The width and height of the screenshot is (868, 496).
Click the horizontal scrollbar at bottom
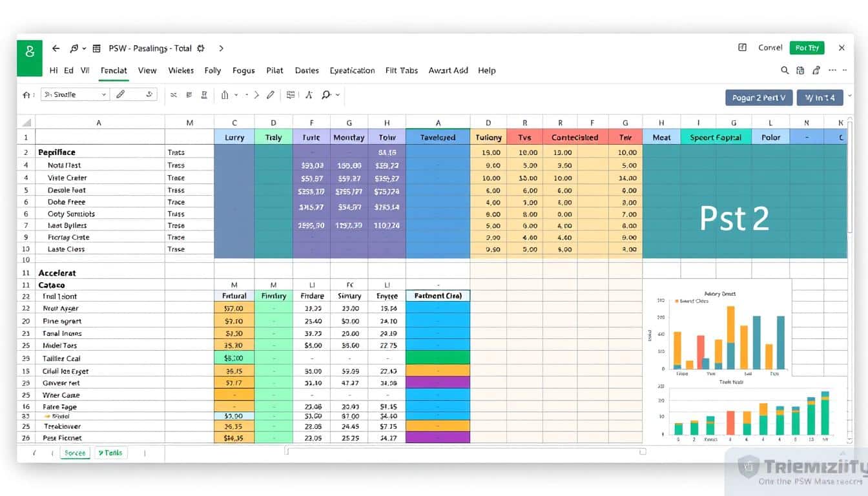click(465, 452)
